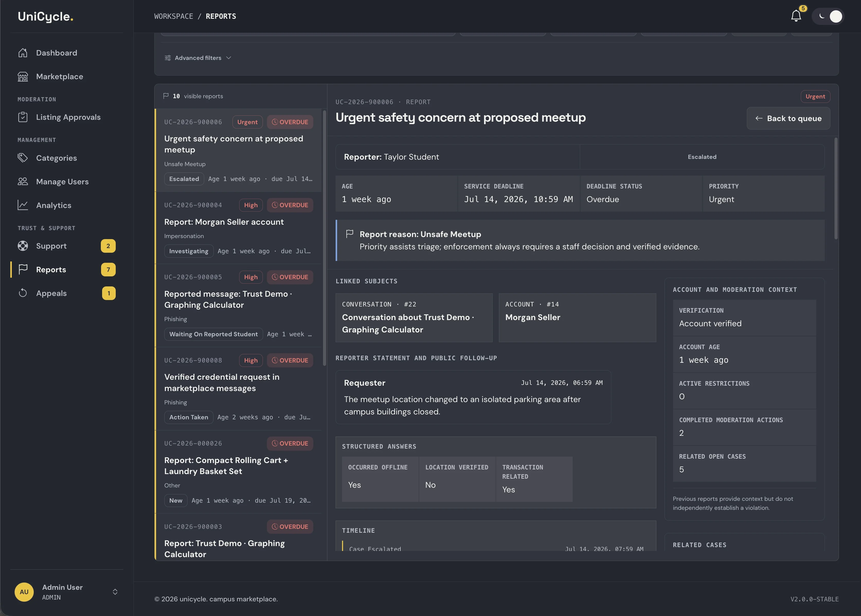
Task: Open the Report: Morgan Seller account item
Action: pos(239,228)
